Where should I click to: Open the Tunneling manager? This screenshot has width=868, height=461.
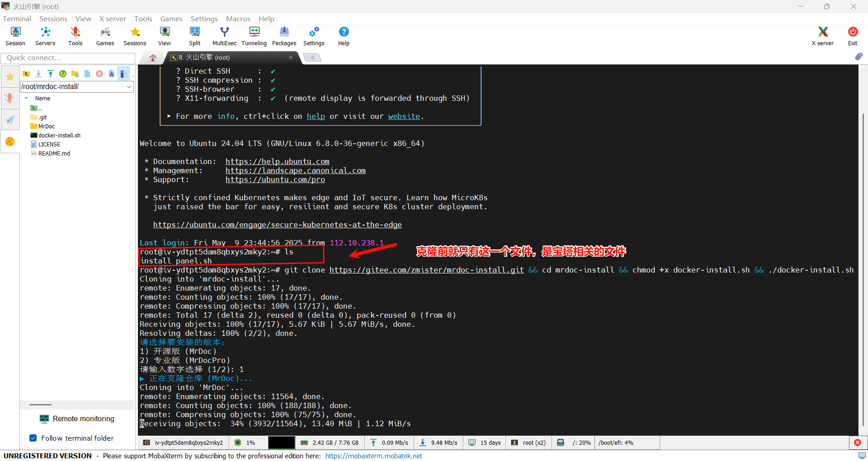[254, 36]
